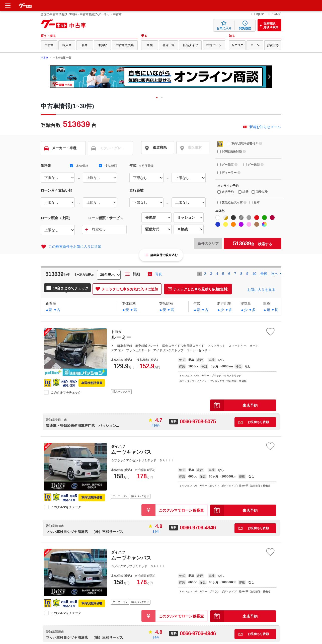Click the ID vehicle badge in filters

click(220, 144)
